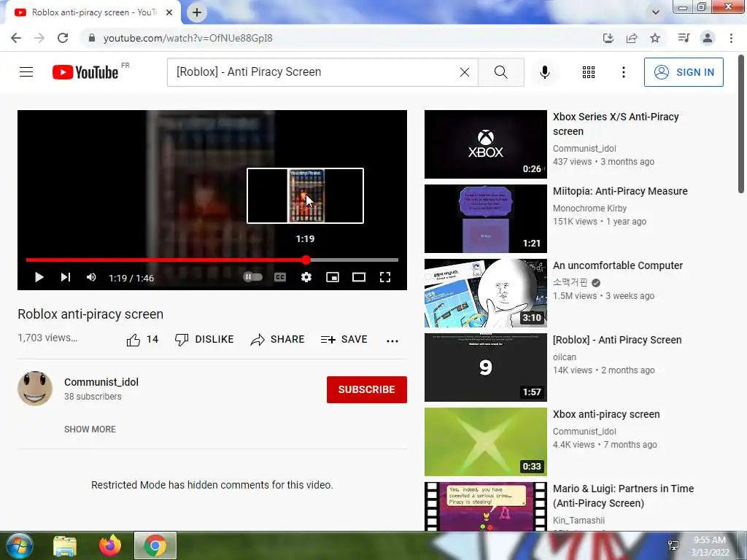
Task: Open [Roblox] - Anti Piracy Screen by oilcan
Action: [x=617, y=340]
